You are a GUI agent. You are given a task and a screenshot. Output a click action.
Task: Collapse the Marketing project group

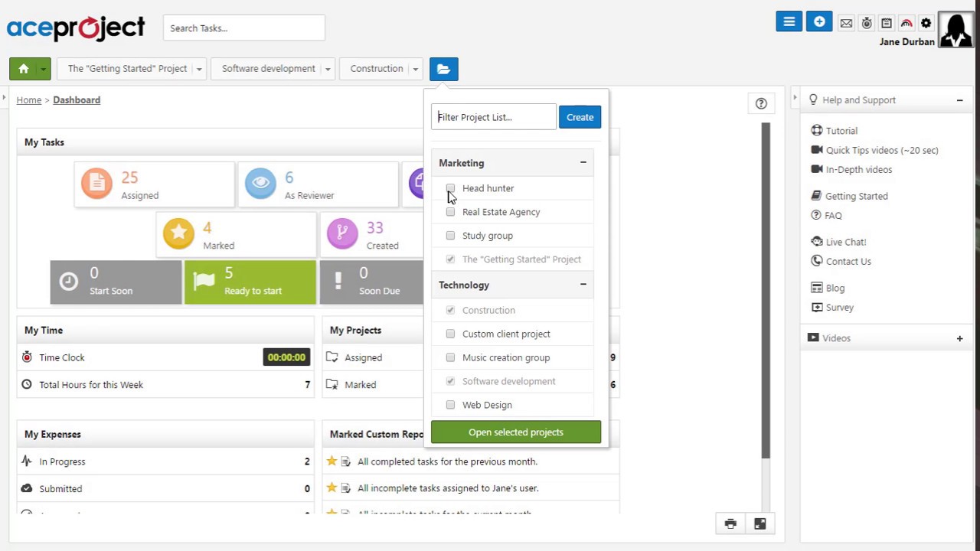pos(583,163)
